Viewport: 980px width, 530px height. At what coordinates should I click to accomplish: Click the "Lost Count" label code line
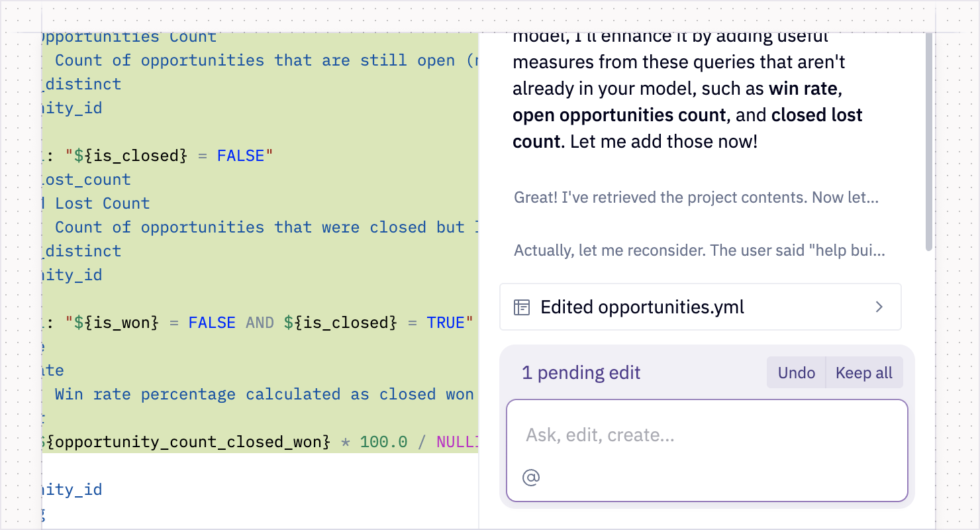click(102, 203)
